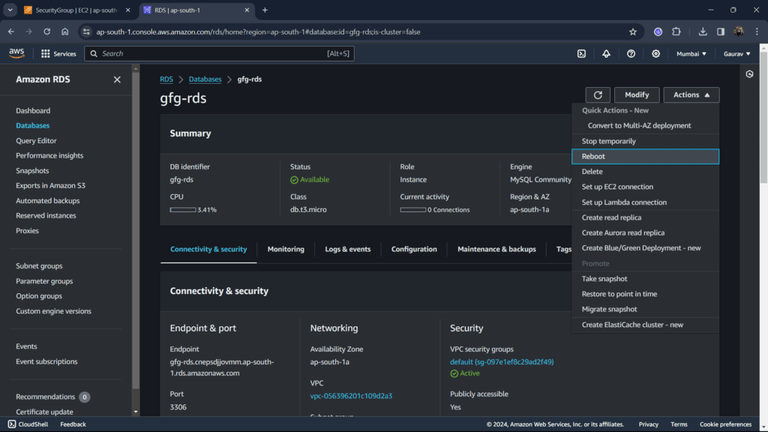Close the Amazon RDS navigation panel
The image size is (768, 432).
click(x=117, y=79)
